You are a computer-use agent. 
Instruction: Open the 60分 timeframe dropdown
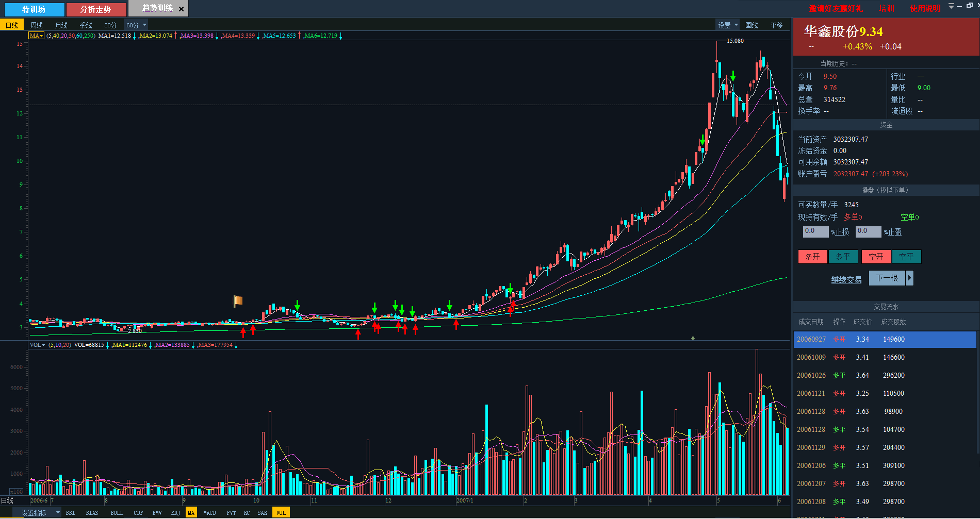[x=136, y=25]
